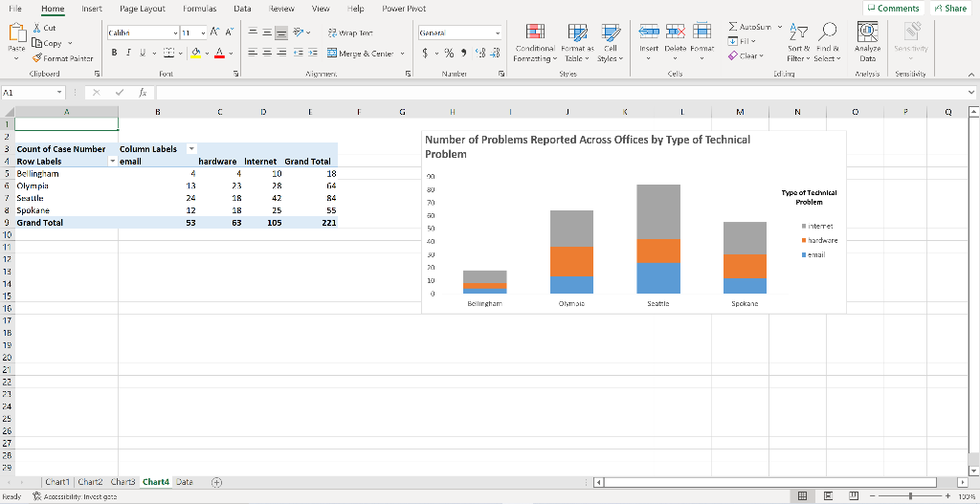Open the font name dropdown
The height and width of the screenshot is (504, 980).
point(176,33)
